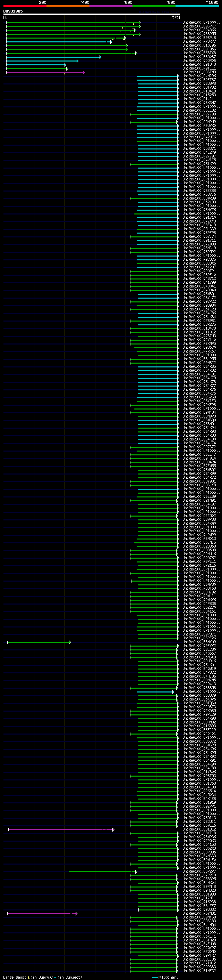The width and height of the screenshot is (222, 980).
Task: Open hit UniRef100_B8A087
Action: (199, 57)
